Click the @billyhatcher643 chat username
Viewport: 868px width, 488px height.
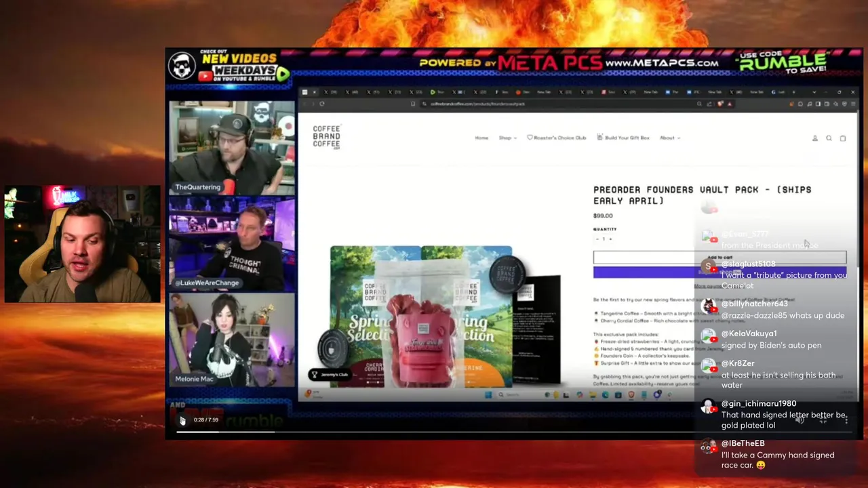[x=754, y=304]
